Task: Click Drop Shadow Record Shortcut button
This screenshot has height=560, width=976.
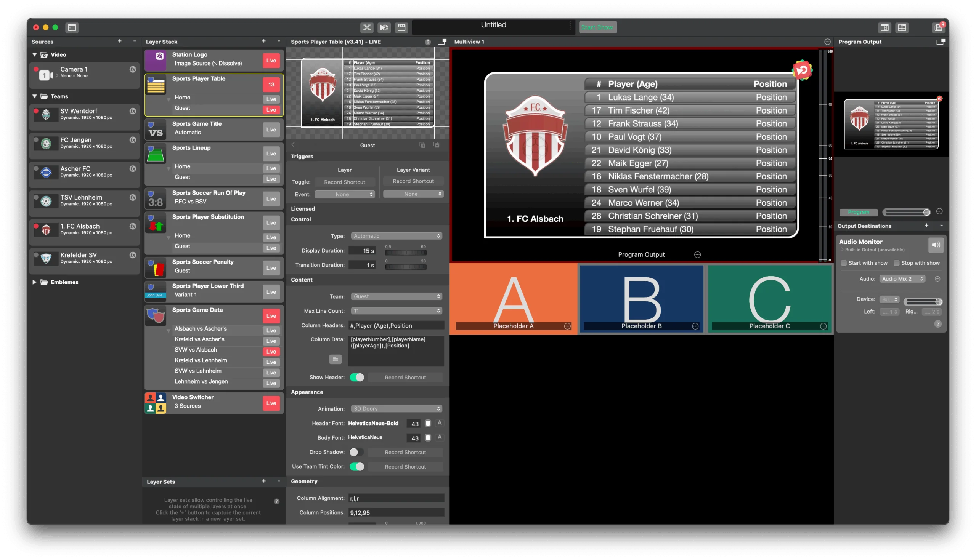Action: click(x=405, y=452)
